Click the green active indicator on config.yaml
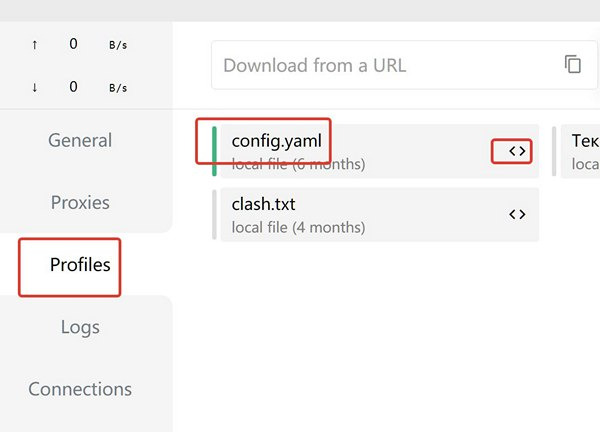 pos(214,151)
